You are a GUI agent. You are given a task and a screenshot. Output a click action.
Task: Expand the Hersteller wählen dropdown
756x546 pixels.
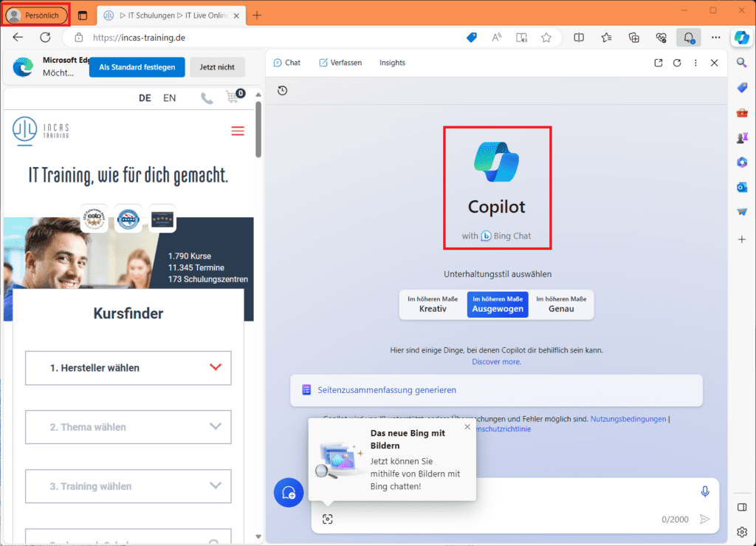(x=128, y=367)
